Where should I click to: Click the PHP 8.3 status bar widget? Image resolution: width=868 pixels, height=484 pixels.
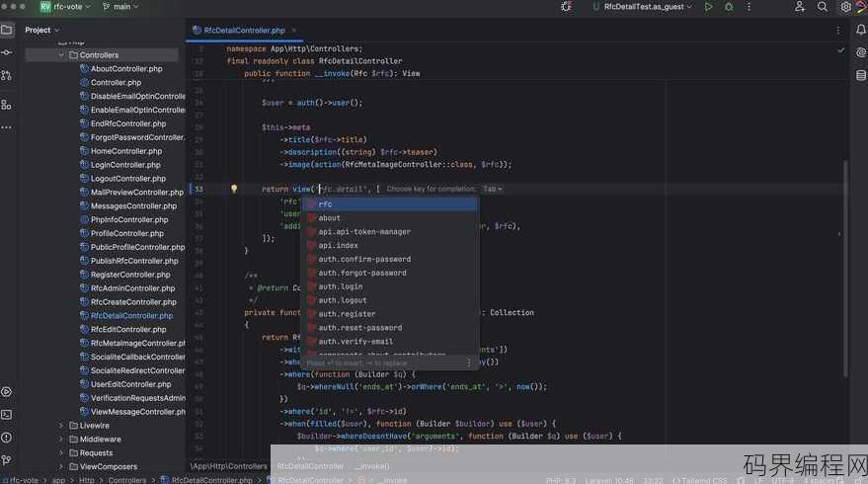pyautogui.click(x=561, y=480)
